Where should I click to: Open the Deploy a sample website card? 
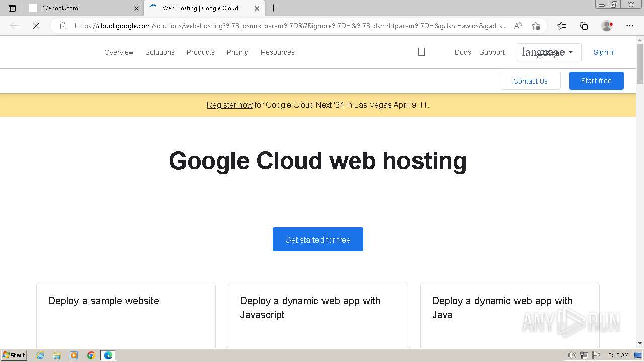(x=126, y=315)
